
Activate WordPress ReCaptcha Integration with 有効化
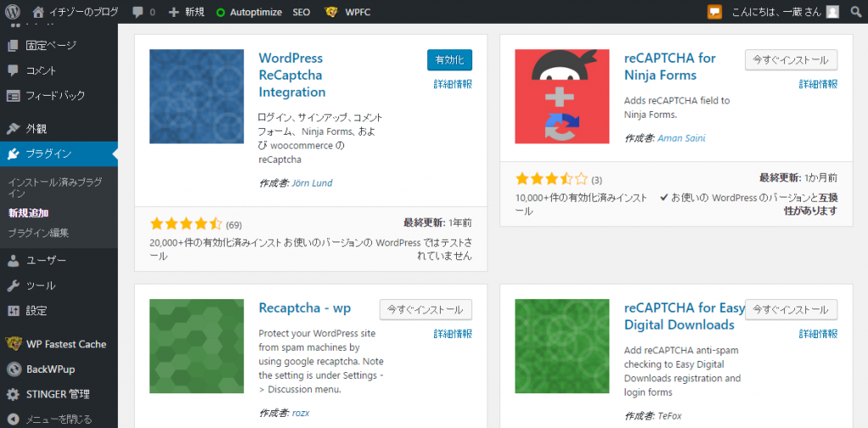coord(449,60)
